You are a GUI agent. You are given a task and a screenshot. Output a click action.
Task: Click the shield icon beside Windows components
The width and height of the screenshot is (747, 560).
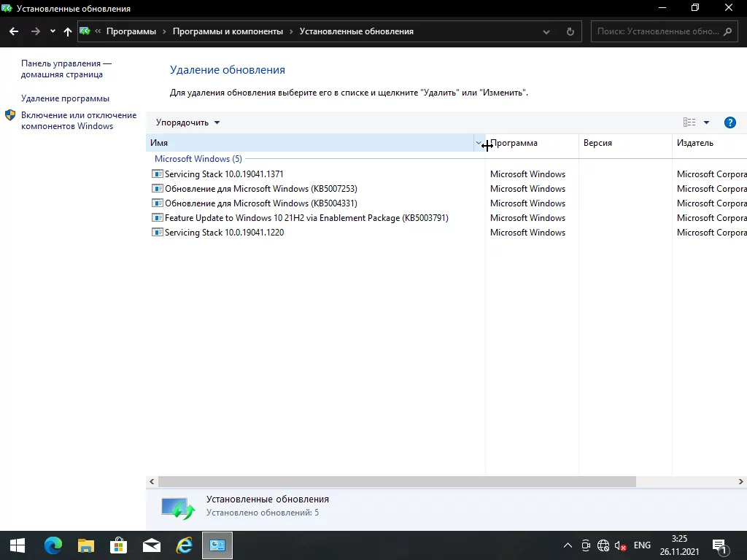10,115
